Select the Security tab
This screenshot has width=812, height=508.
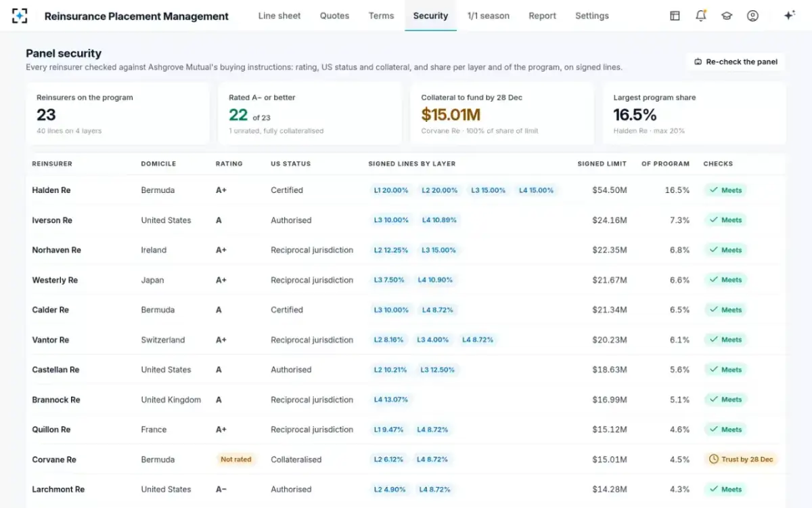[x=430, y=16]
